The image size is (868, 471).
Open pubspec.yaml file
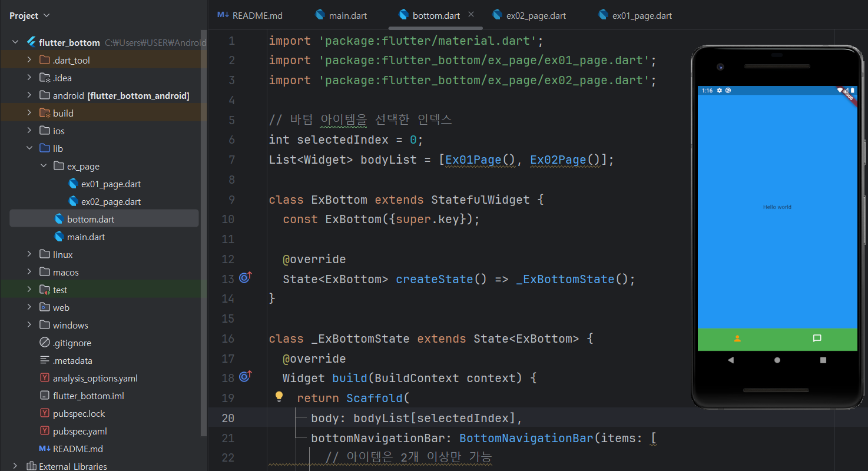80,431
